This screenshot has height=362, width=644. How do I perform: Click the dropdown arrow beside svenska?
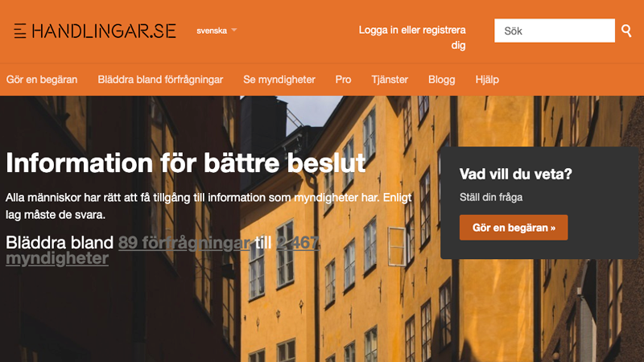(234, 30)
